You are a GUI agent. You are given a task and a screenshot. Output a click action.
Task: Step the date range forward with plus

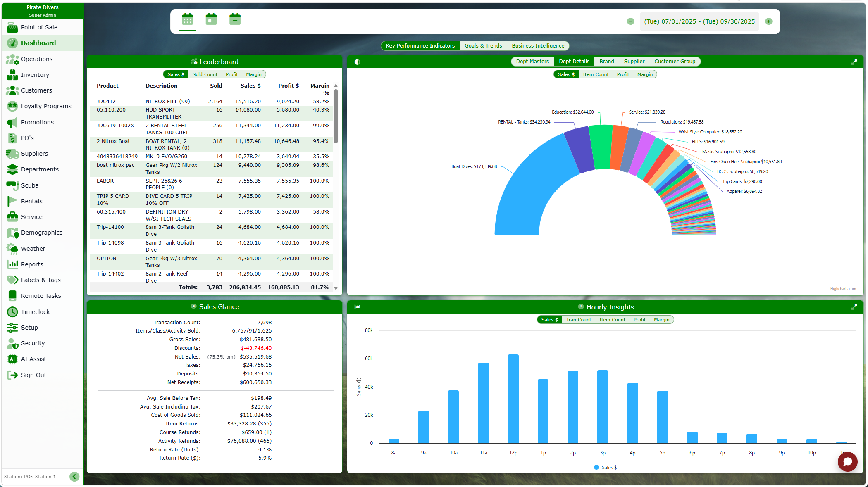769,21
